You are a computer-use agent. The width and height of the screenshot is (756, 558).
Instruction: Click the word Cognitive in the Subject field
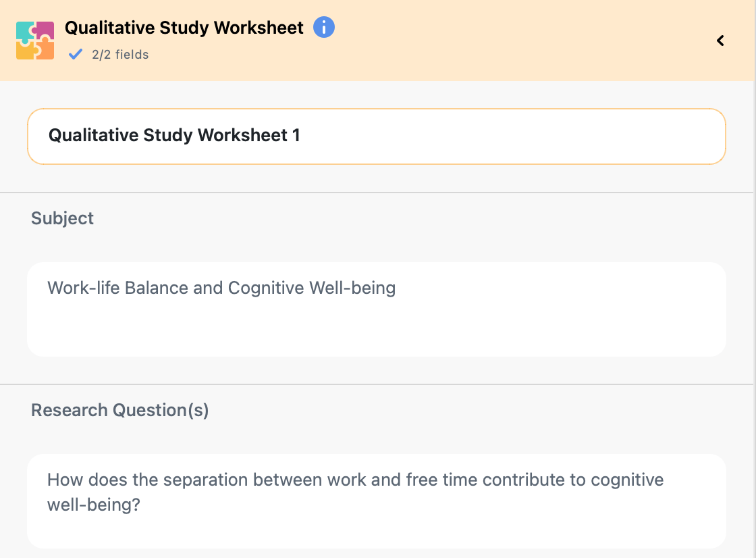(x=266, y=288)
